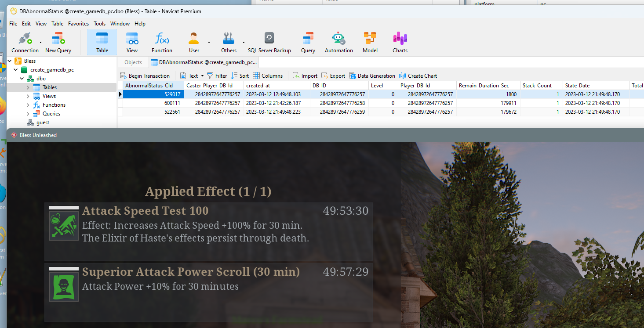Click the Sort button
The height and width of the screenshot is (328, 644).
coord(240,76)
